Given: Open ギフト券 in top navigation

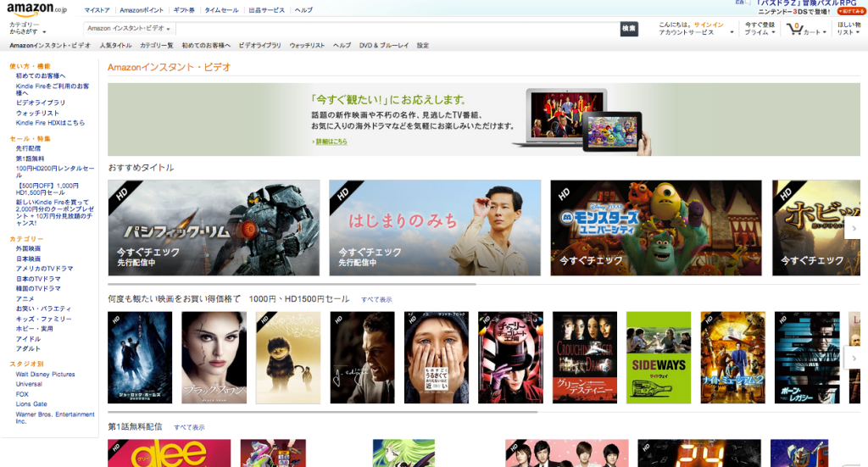Looking at the screenshot, I should (x=184, y=10).
